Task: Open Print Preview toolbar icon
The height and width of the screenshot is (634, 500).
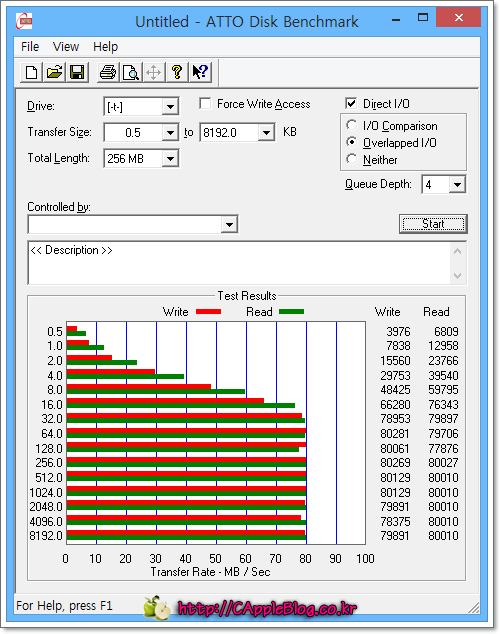Action: (131, 73)
